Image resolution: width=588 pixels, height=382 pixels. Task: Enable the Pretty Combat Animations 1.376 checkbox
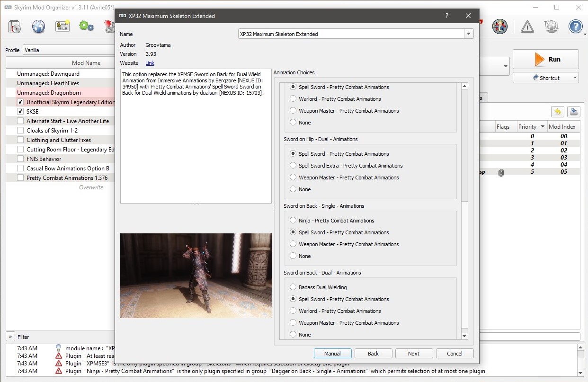pyautogui.click(x=20, y=178)
